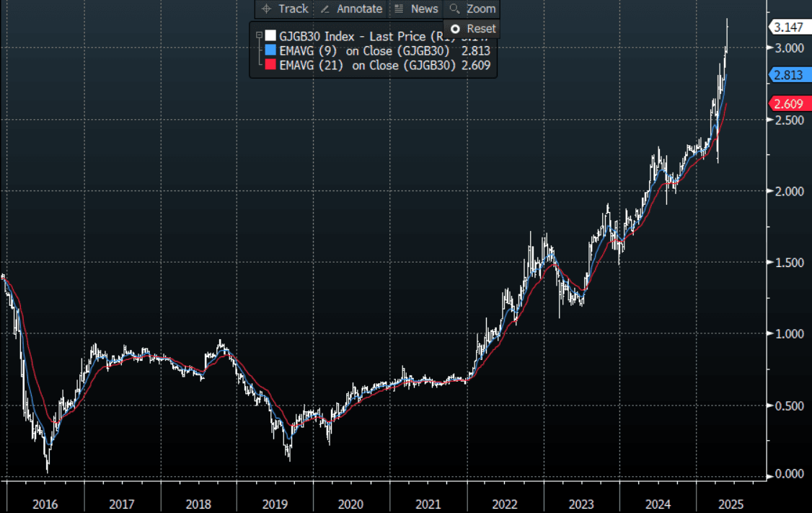Click the white 3.147 last price tag
Image resolution: width=812 pixels, height=513 pixels.
pyautogui.click(x=788, y=27)
